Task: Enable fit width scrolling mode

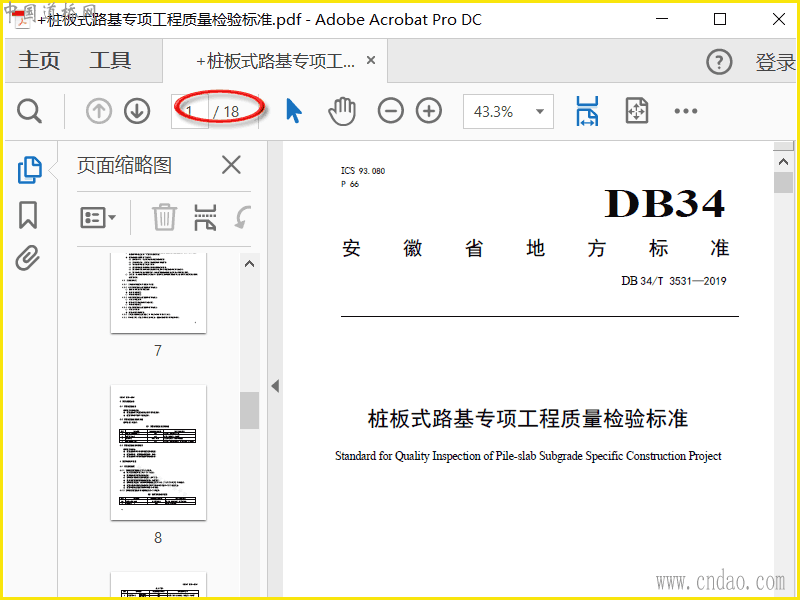Action: [587, 111]
